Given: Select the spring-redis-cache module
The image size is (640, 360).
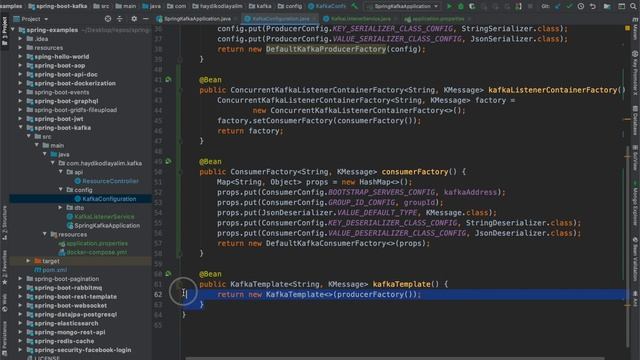Looking at the screenshot, I should click(64, 341).
